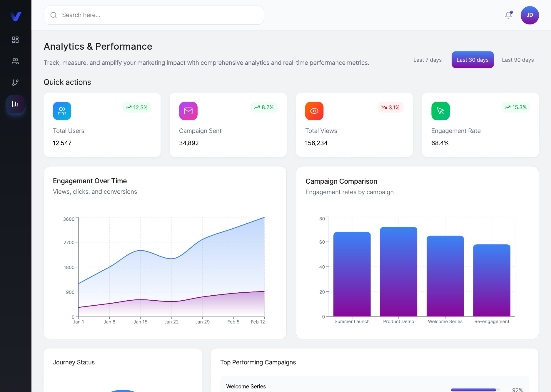Open the users icon in the sidebar
551x392 pixels.
(x=15, y=61)
